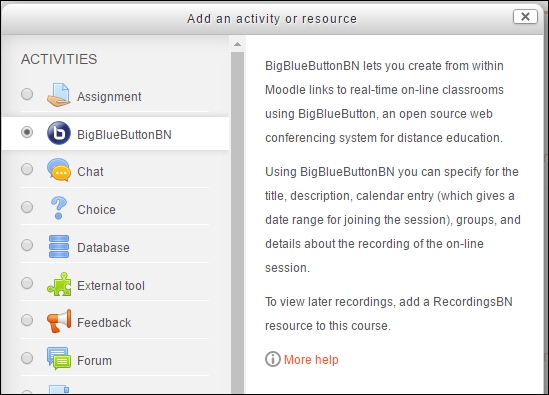Select the Assignment radio button
Viewport: 549px width, 395px height.
(x=27, y=94)
